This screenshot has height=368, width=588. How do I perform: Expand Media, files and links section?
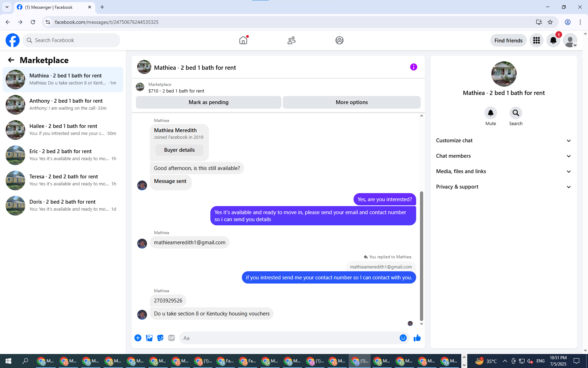(x=504, y=171)
